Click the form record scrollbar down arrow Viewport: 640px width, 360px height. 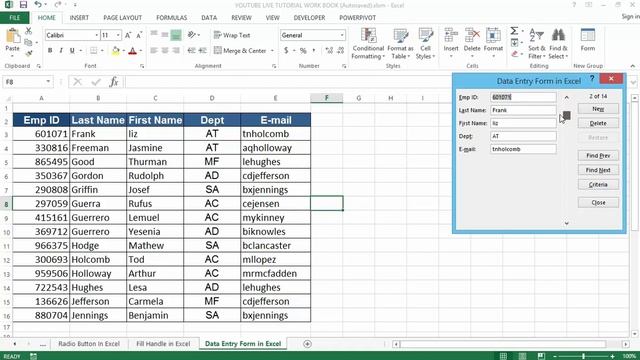tap(567, 223)
